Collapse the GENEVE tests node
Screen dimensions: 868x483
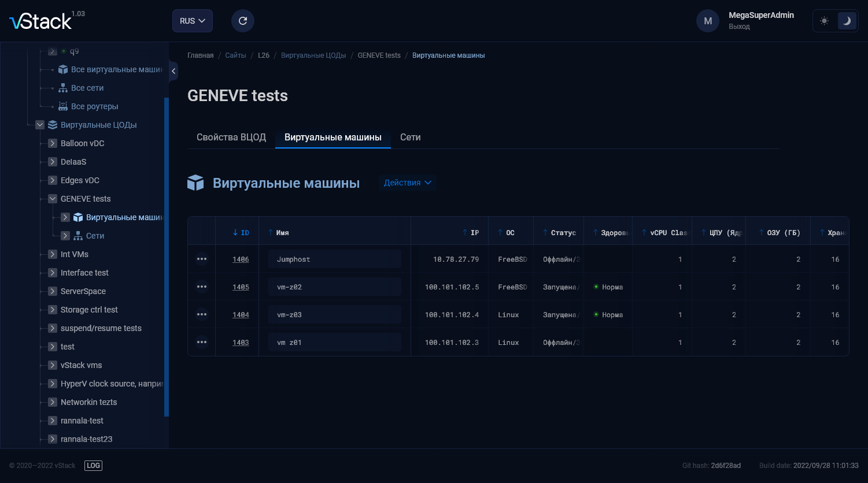click(52, 199)
